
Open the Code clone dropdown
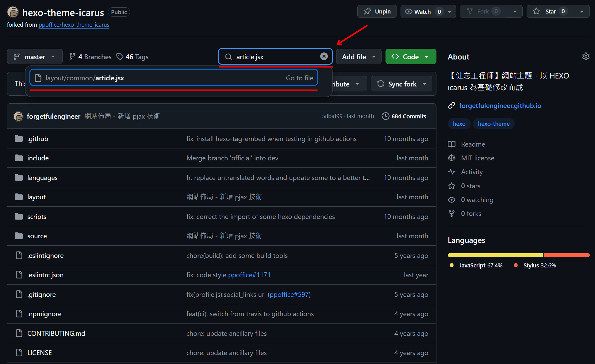coord(411,56)
